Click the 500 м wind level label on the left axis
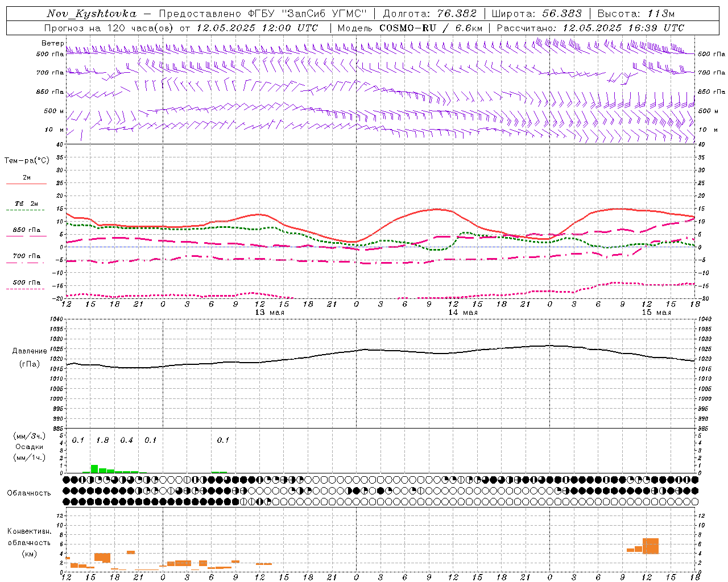The height and width of the screenshot is (582, 728). point(55,111)
